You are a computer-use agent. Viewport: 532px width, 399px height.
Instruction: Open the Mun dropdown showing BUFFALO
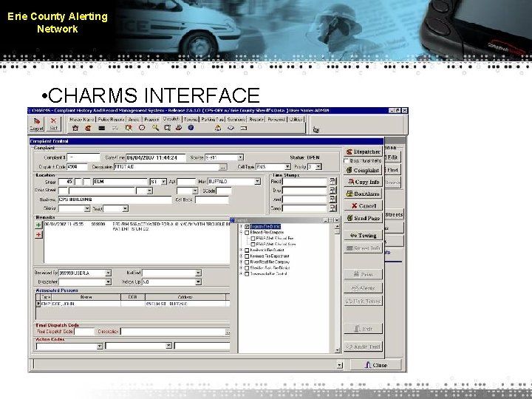click(x=258, y=182)
